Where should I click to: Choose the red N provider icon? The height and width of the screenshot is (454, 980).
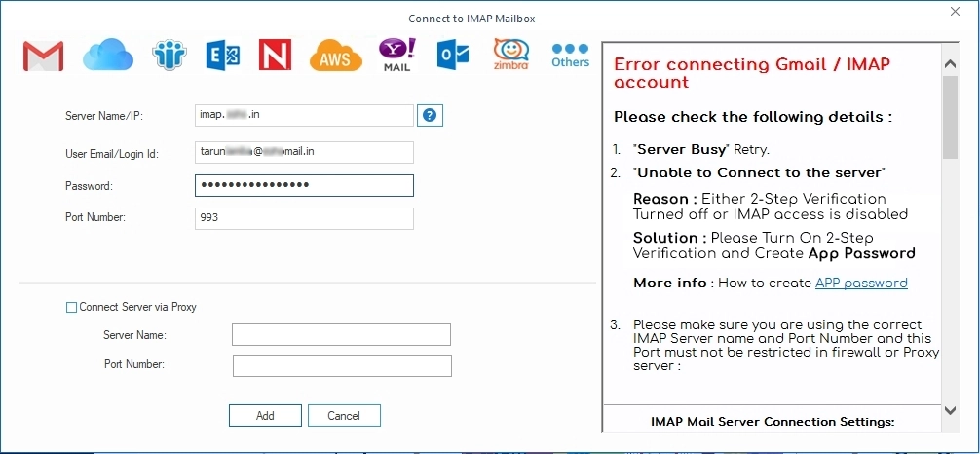pos(275,55)
